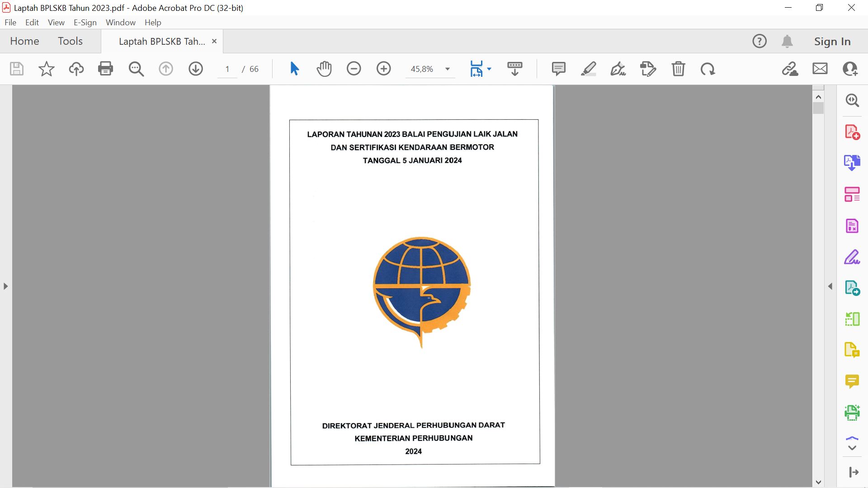Screen dimensions: 868x488
Task: Open the Window menu
Action: [x=120, y=22]
